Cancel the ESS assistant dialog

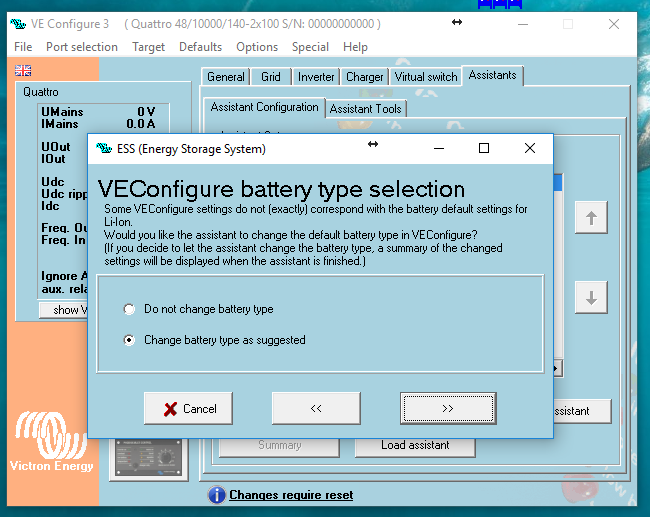pyautogui.click(x=188, y=408)
